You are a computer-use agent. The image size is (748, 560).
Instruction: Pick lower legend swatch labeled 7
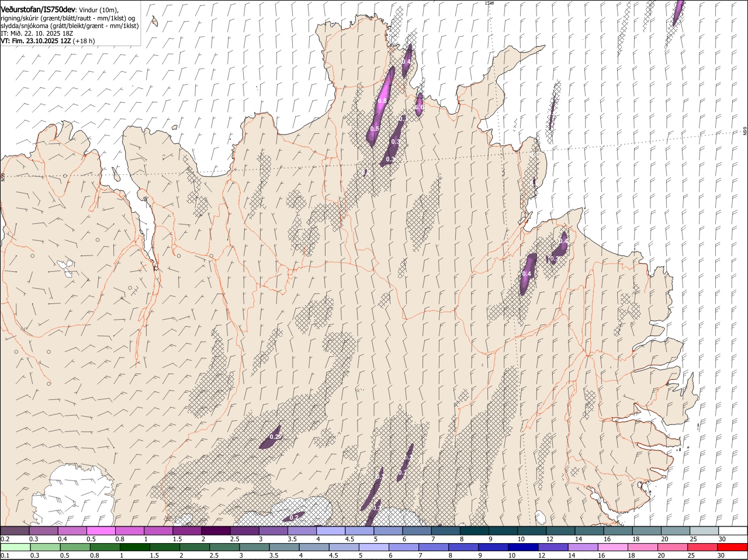click(x=433, y=547)
